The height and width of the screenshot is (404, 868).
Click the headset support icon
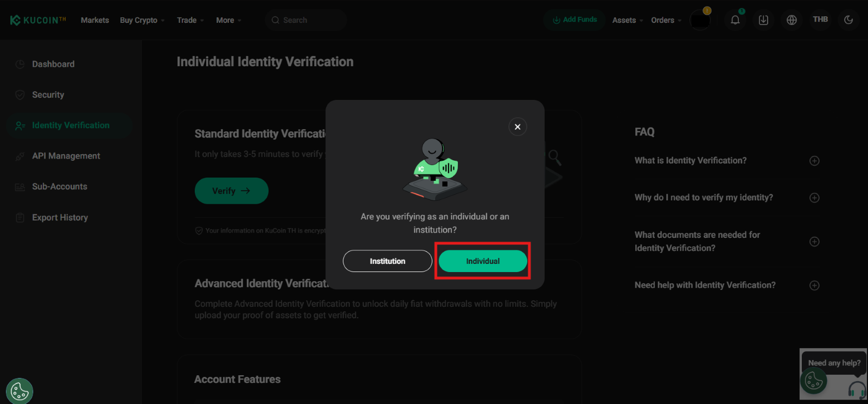coord(857,389)
